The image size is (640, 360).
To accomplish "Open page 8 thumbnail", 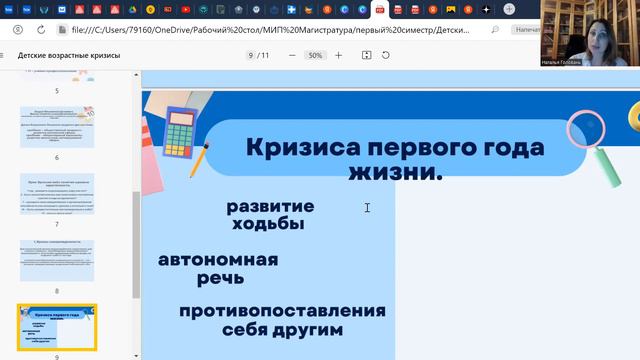I will click(x=57, y=261).
